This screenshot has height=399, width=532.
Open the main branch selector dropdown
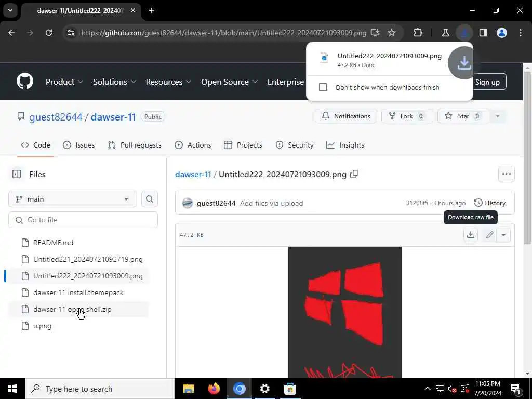point(73,199)
